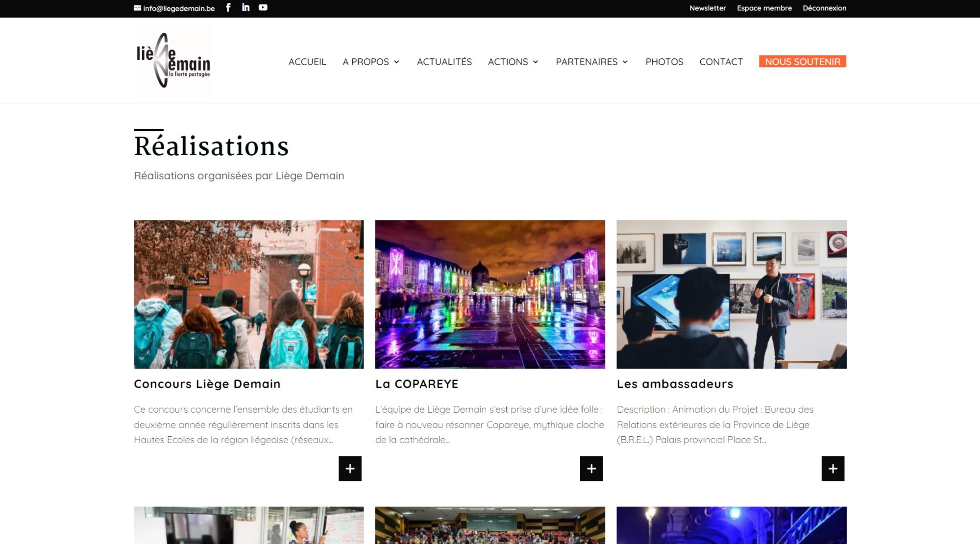Open the Concours Liège Demain title
980x544 pixels.
coord(207,384)
